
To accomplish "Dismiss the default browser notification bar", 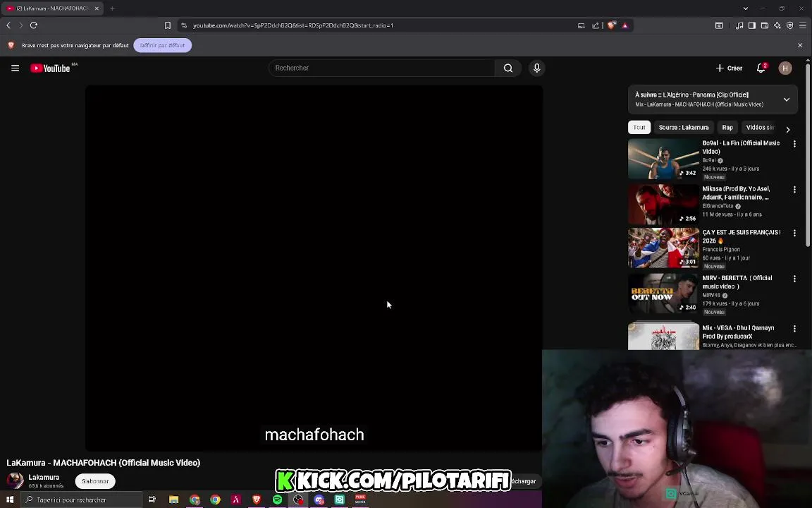I will pyautogui.click(x=800, y=45).
